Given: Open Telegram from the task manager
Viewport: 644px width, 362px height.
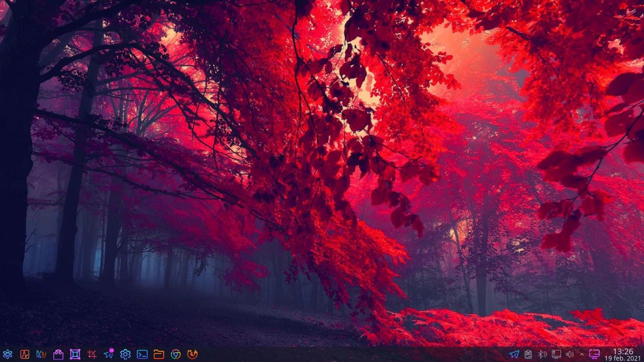Looking at the screenshot, I should tap(108, 354).
